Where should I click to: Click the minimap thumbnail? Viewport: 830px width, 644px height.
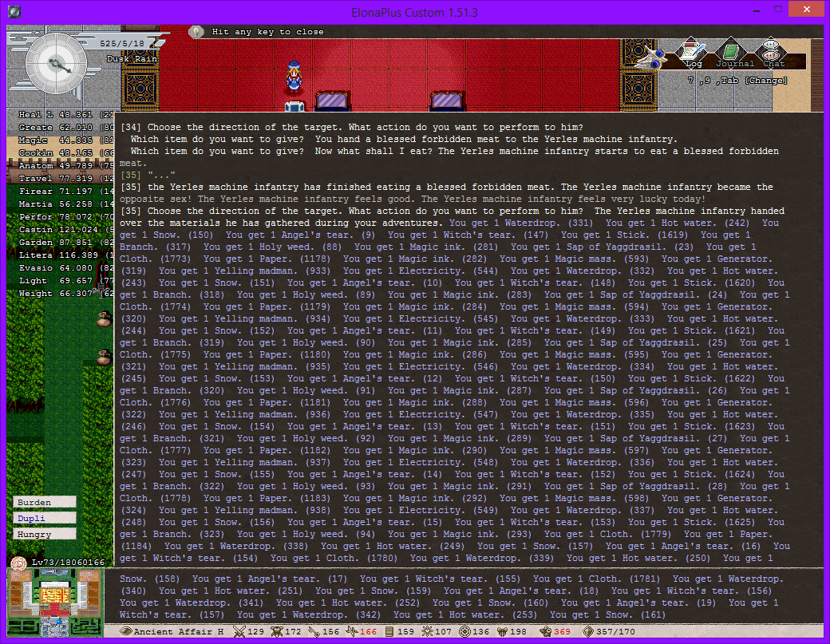point(55,603)
